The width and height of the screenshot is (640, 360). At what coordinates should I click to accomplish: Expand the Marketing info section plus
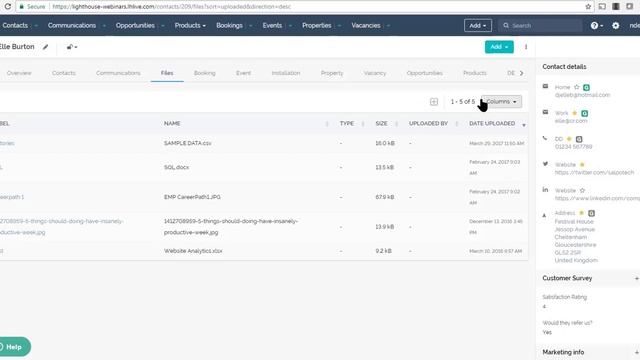[x=636, y=352]
